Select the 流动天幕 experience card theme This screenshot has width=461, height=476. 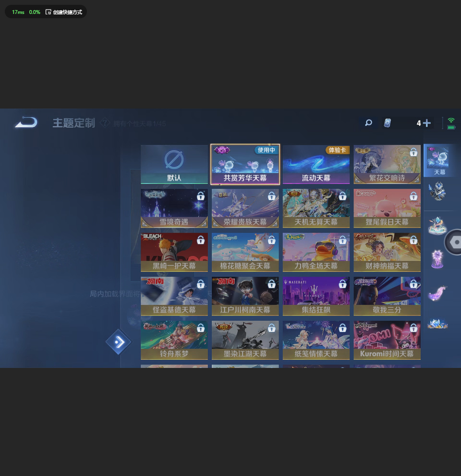(316, 164)
